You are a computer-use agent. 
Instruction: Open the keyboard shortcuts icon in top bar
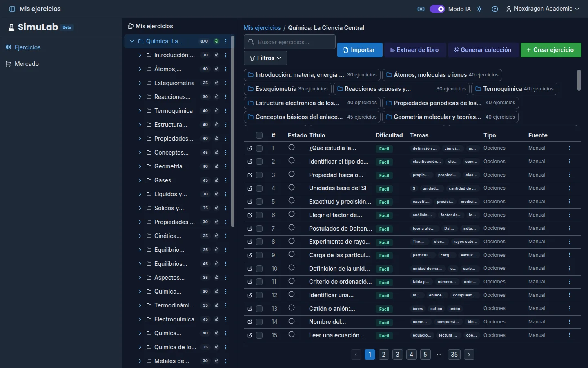point(421,9)
